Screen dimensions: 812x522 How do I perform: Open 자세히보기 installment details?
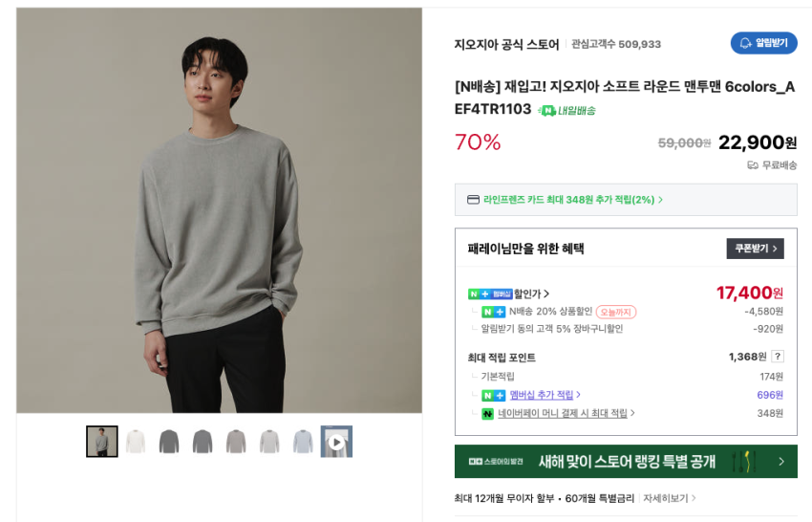pyautogui.click(x=669, y=498)
